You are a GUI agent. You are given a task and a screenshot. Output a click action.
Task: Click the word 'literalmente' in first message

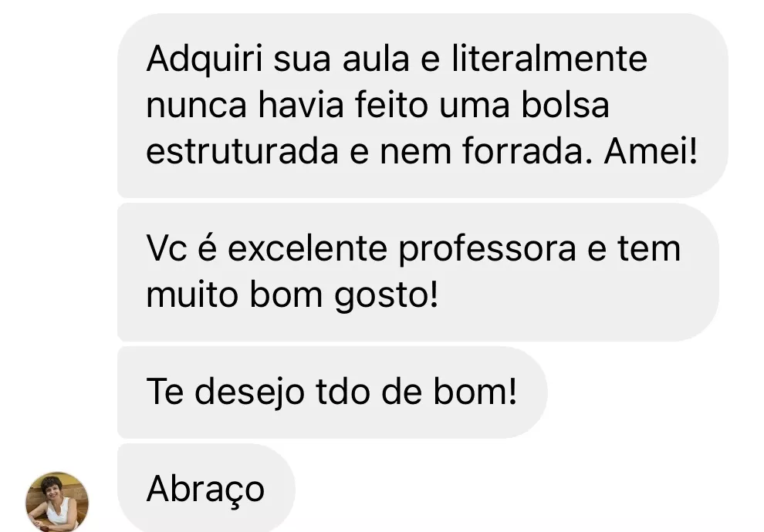(549, 59)
